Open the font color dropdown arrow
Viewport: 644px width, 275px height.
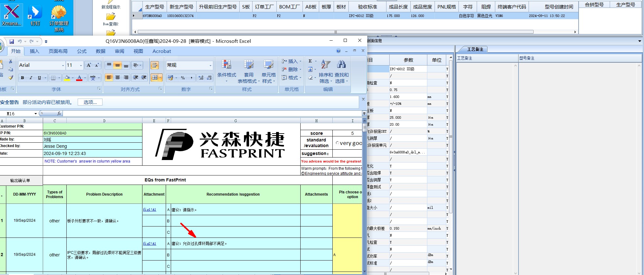point(85,78)
